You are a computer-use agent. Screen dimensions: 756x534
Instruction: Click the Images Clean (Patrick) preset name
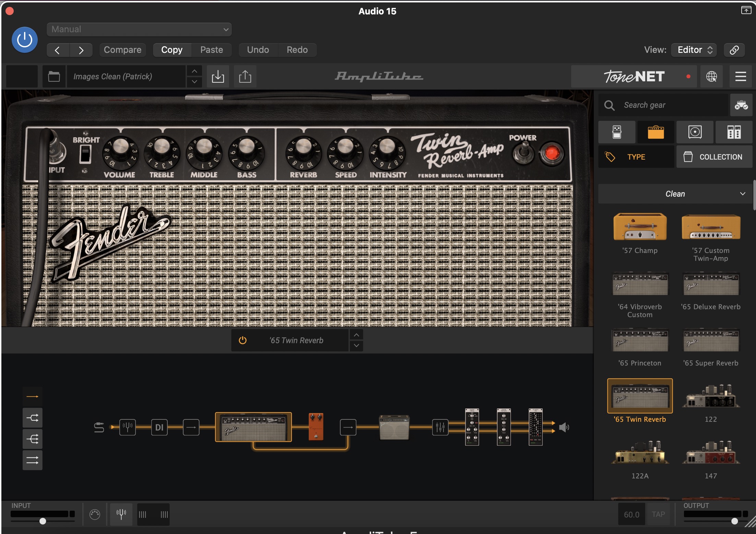click(126, 76)
